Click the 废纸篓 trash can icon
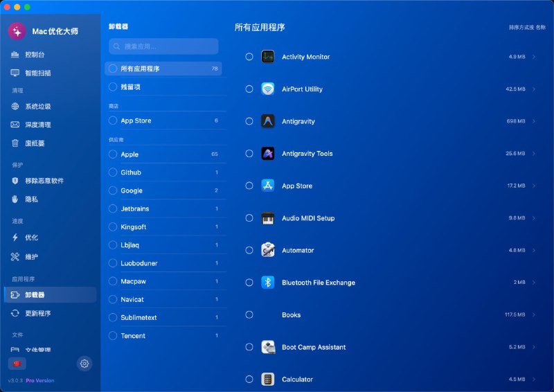Screen dimensions: 554x392 15,143
